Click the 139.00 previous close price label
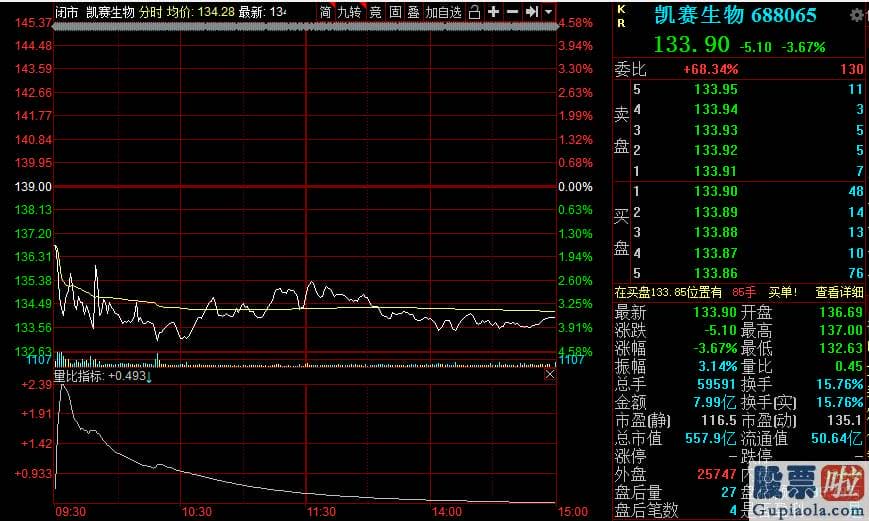Image resolution: width=869 pixels, height=521 pixels. coord(33,187)
